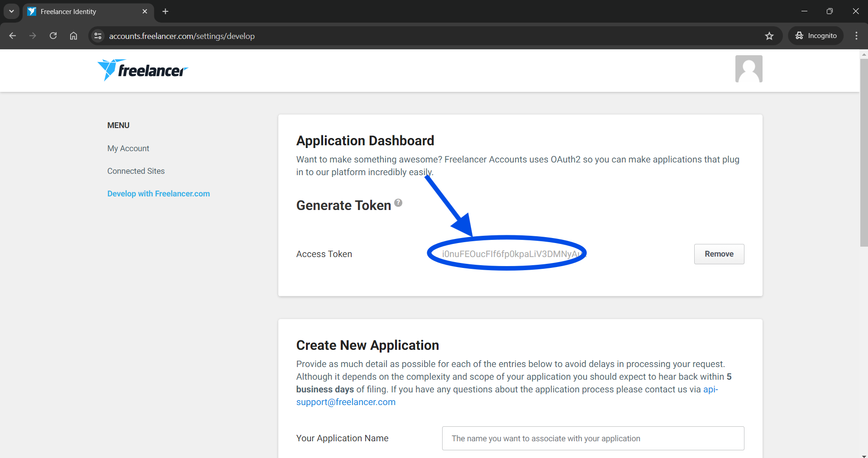868x458 pixels.
Task: Select the Freelancer Identity tab
Action: 88,11
